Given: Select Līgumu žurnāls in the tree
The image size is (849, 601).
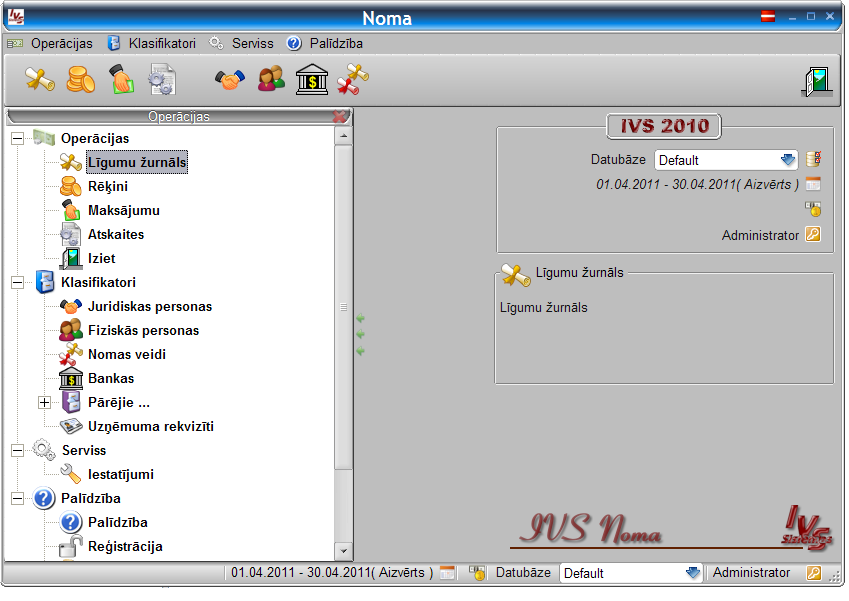Looking at the screenshot, I should coord(137,162).
